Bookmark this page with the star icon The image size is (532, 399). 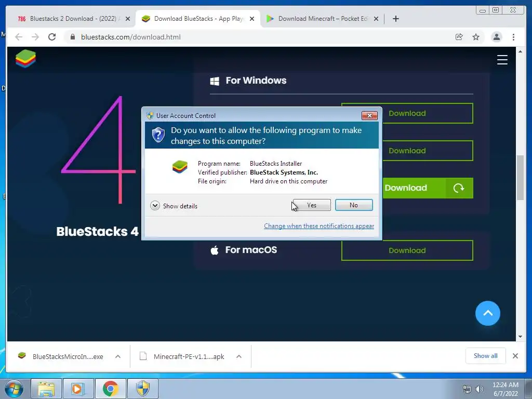point(476,37)
